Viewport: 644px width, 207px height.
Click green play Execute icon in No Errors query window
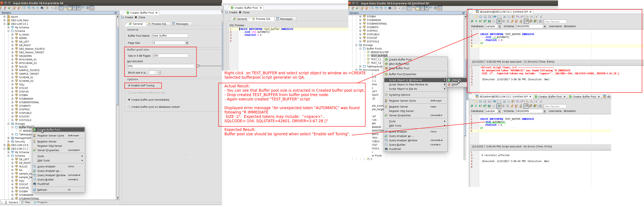(x=476, y=106)
